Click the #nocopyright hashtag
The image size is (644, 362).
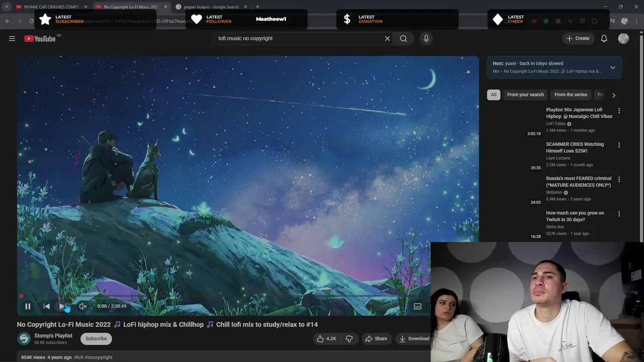click(x=99, y=357)
